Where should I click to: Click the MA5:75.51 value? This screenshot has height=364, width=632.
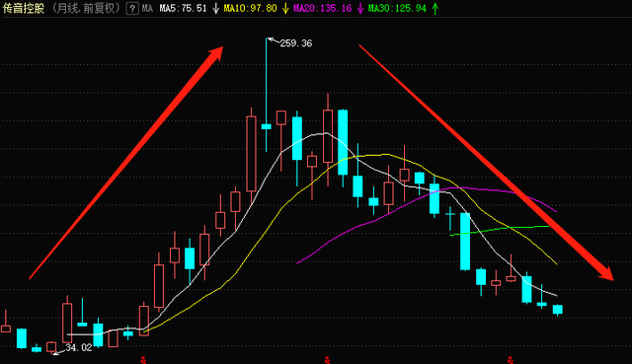coord(183,8)
